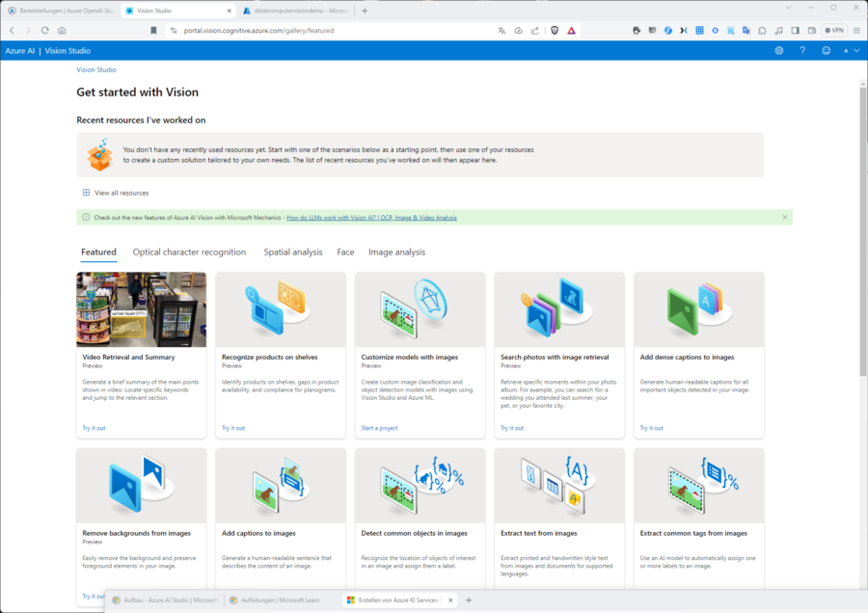Expand the tab list arrow in title bar

[x=786, y=10]
